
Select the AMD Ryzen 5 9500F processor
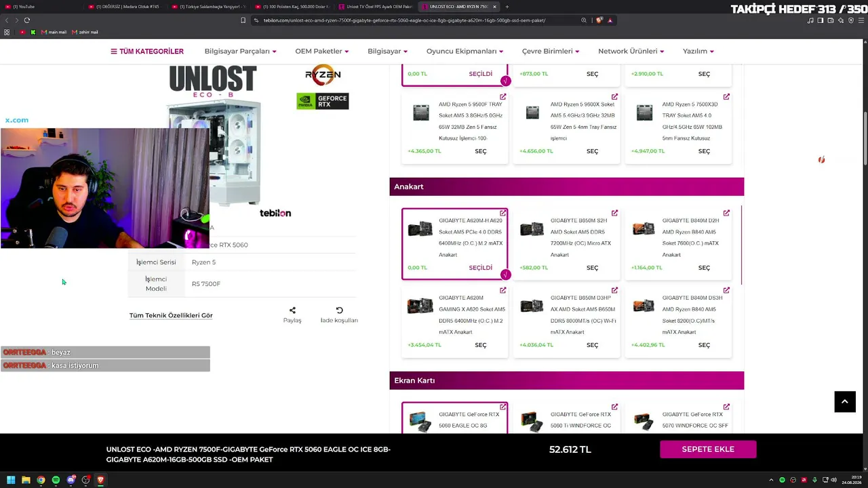(480, 151)
